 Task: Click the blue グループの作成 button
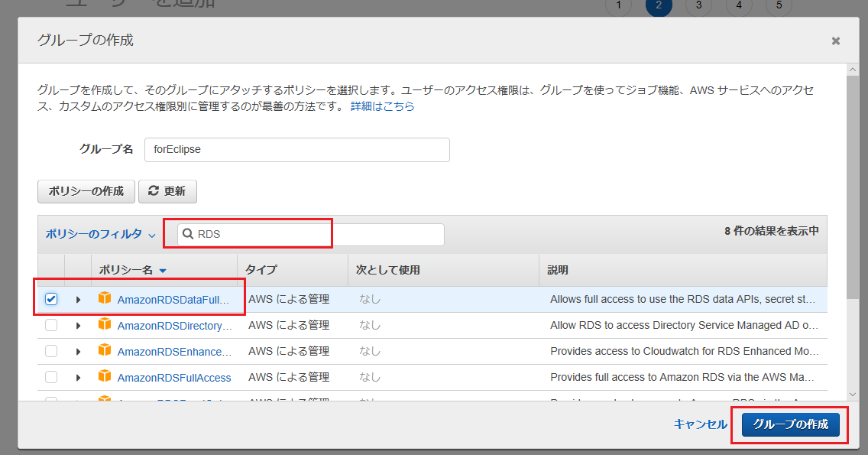pos(791,424)
